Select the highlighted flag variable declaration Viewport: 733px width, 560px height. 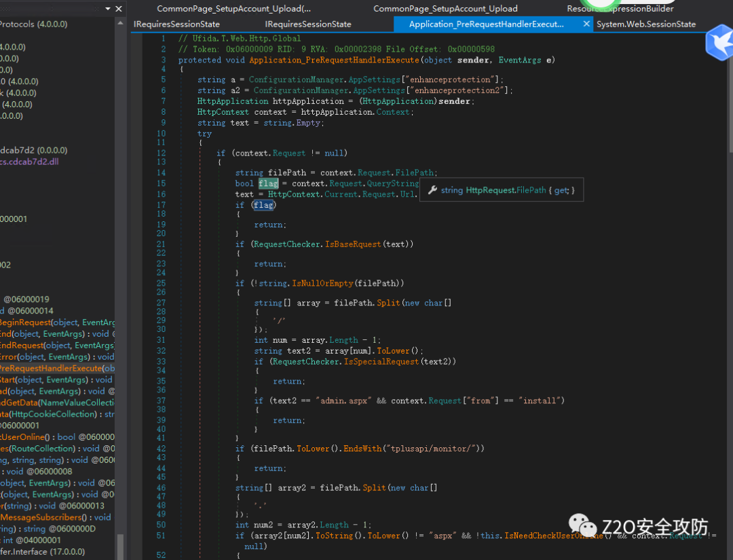pyautogui.click(x=268, y=183)
